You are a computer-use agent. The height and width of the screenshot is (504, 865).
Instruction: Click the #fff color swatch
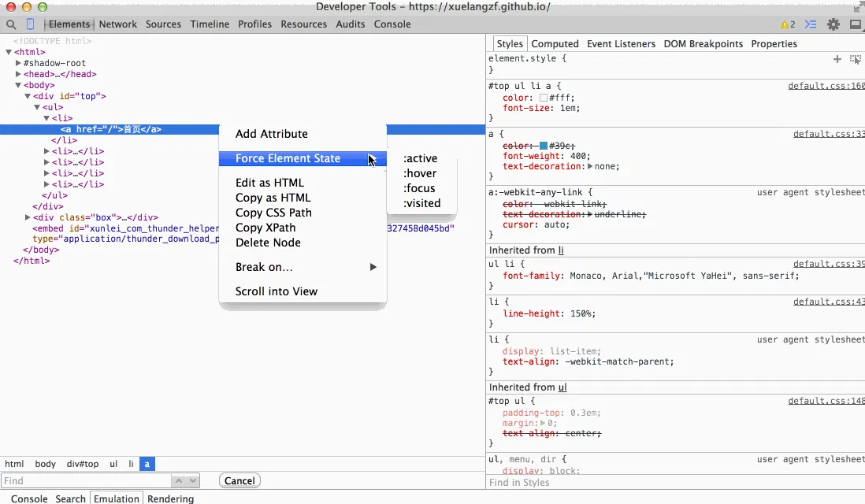click(x=544, y=98)
